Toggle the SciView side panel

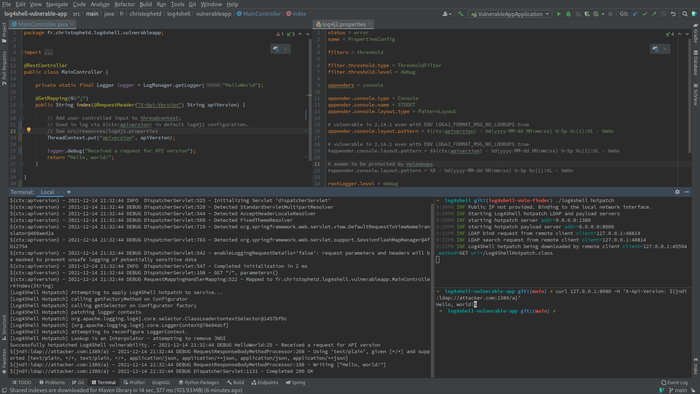tap(696, 95)
